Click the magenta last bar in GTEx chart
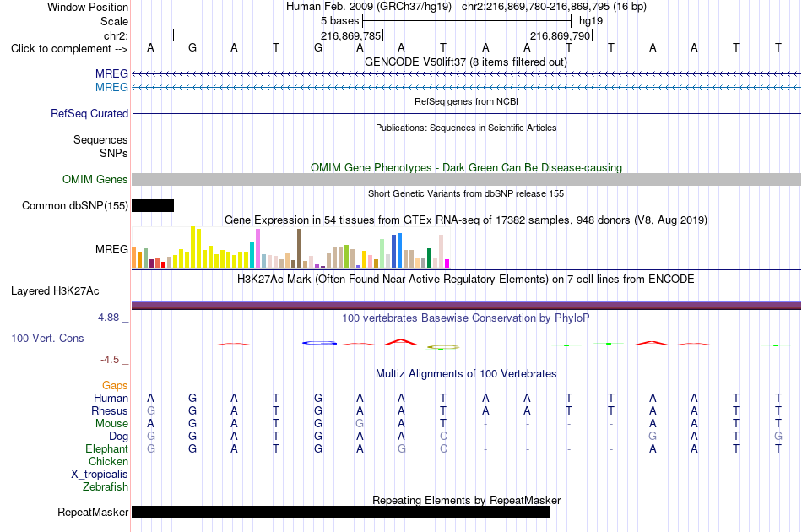This screenshot has width=802, height=532. (447, 263)
